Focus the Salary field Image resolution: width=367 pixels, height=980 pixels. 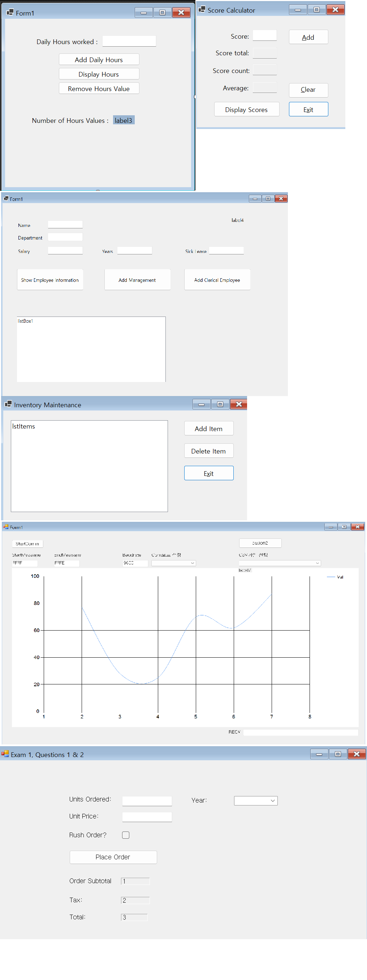[65, 250]
